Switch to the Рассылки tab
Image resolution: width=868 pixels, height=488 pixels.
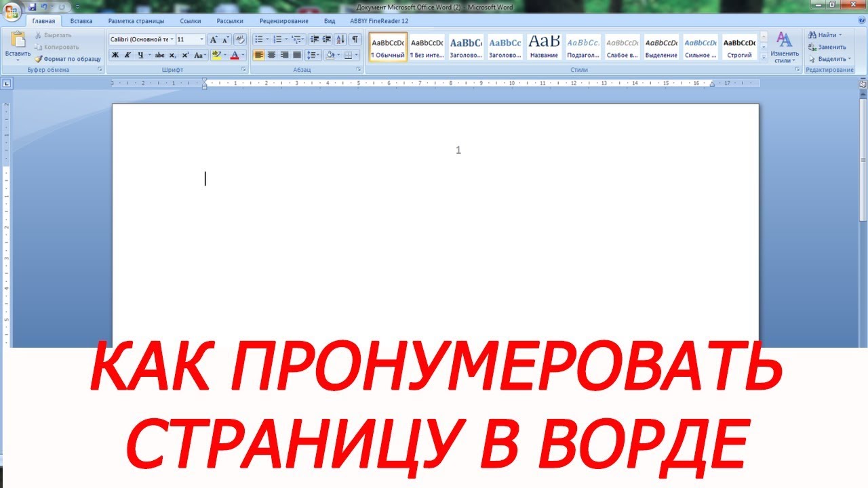pos(230,21)
